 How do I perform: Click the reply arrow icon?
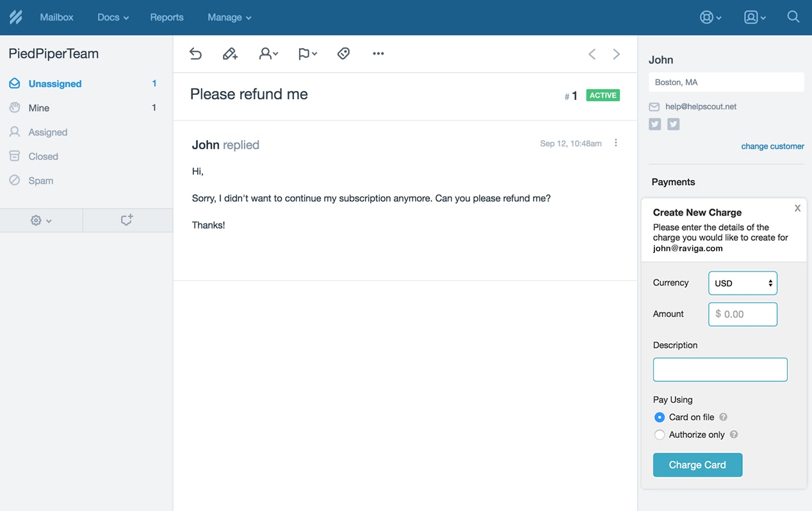[x=196, y=54]
